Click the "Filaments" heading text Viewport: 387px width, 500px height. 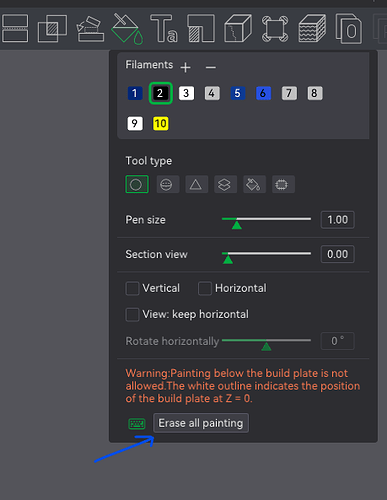pyautogui.click(x=149, y=65)
